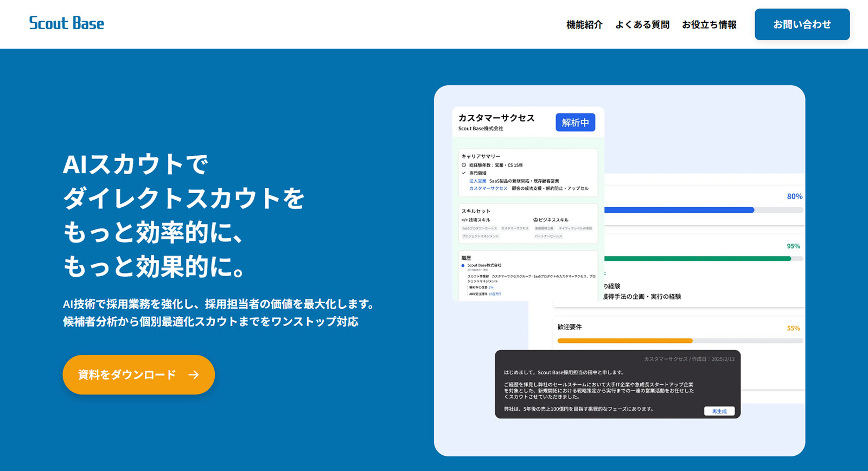The width and height of the screenshot is (868, 471).
Task: Click the Scout Base株式会社 subtitle under card title
Action: (481, 129)
